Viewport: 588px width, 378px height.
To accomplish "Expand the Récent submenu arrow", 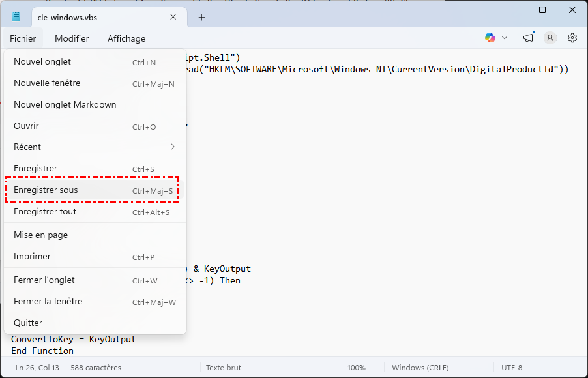I will 173,147.
